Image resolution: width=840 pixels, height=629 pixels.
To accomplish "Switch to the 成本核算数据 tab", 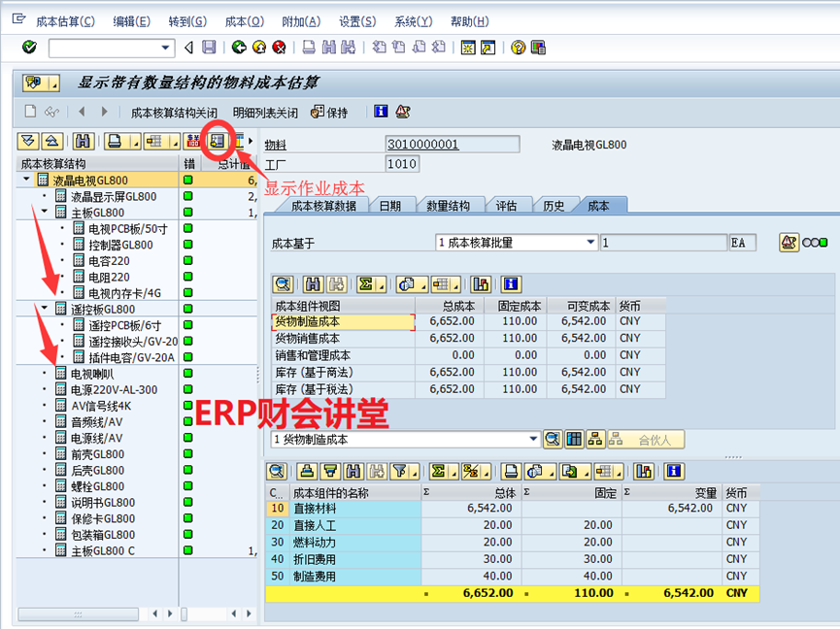I will 323,206.
